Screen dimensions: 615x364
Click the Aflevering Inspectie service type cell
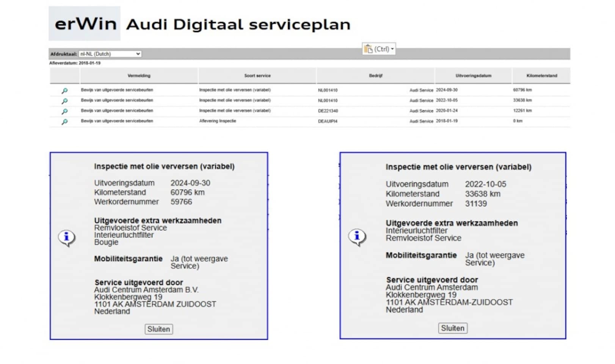point(218,121)
